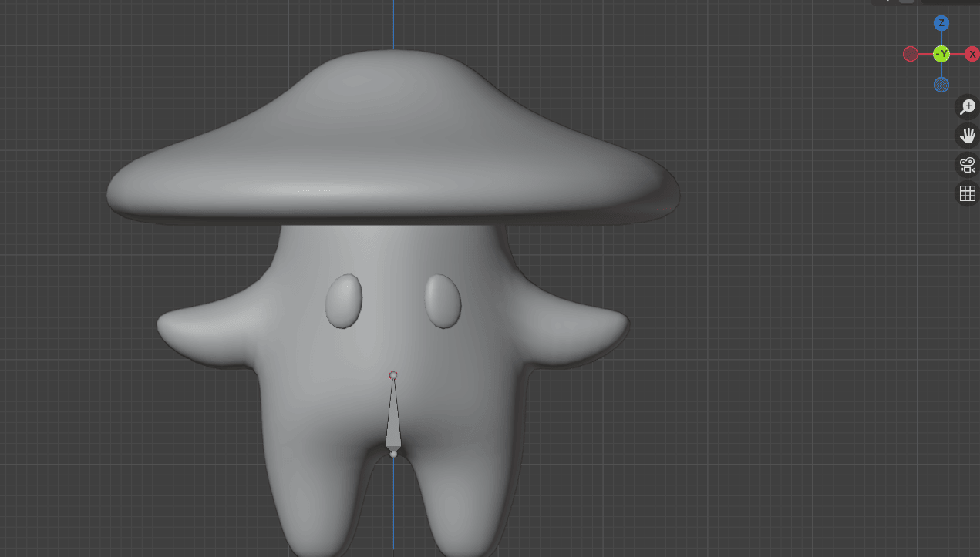Snap view to blue Z axis
Screen dimensions: 980x557
[941, 23]
